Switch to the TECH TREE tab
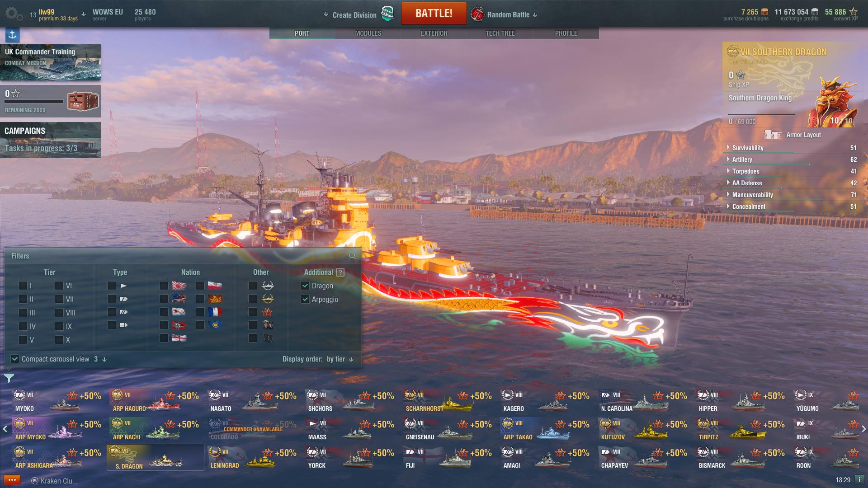The image size is (868, 488). pyautogui.click(x=500, y=33)
